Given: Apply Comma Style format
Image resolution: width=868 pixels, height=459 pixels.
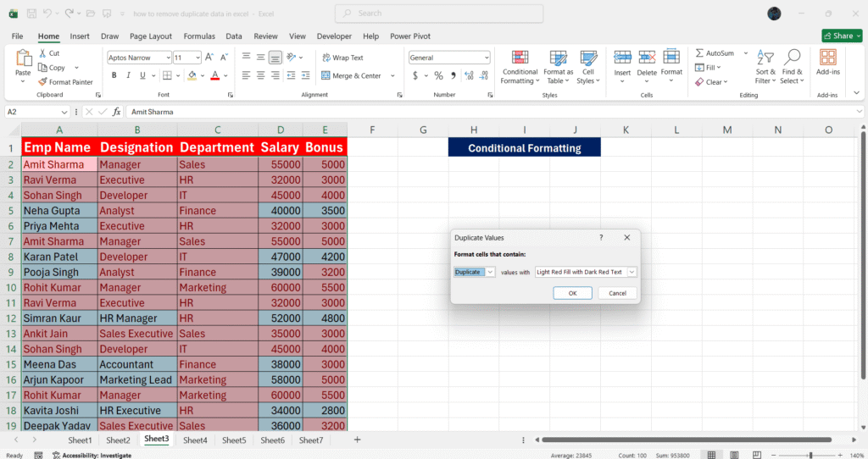Looking at the screenshot, I should tap(453, 75).
